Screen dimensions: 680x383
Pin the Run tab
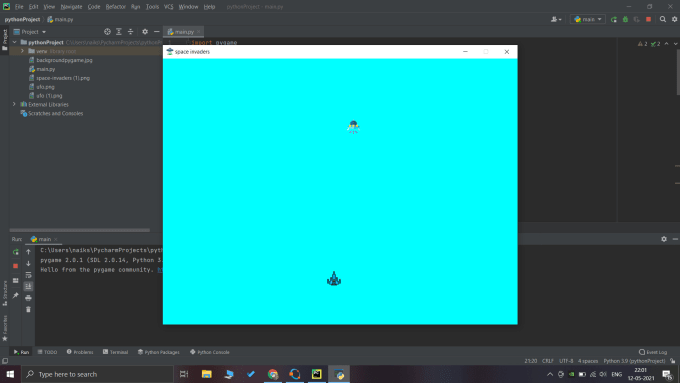point(16,295)
